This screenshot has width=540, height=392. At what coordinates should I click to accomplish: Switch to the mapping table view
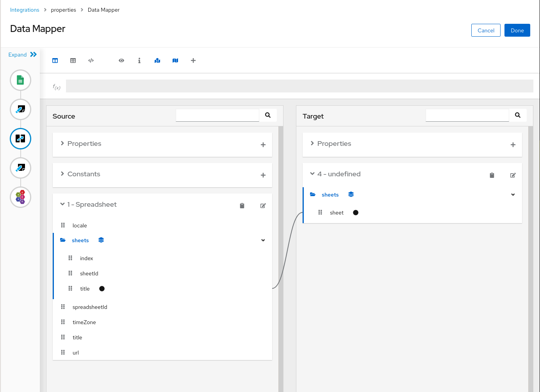pos(73,60)
